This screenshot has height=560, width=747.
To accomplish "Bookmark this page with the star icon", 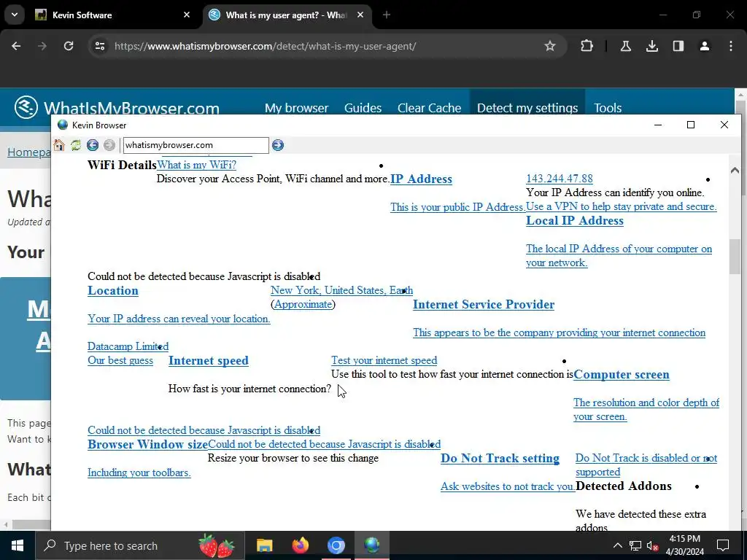I will point(550,46).
